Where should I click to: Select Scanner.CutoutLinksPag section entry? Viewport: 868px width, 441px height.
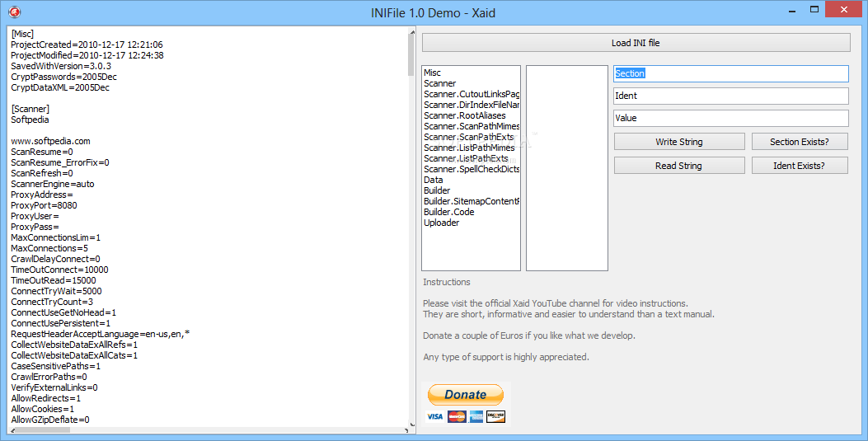coord(472,94)
